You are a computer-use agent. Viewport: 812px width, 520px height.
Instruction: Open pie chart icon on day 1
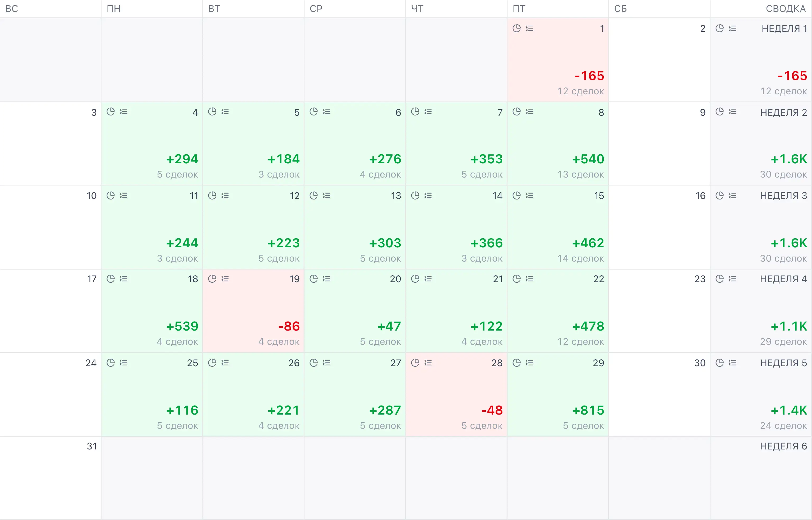(516, 28)
